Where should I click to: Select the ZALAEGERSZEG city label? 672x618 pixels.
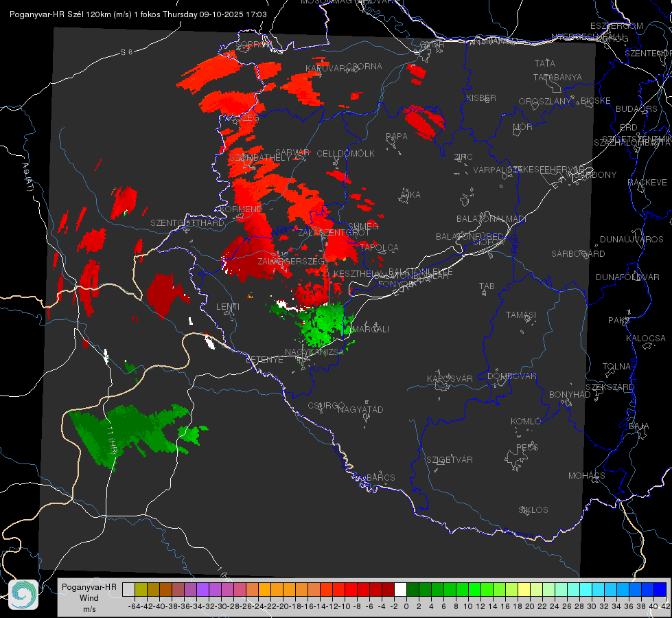tap(291, 261)
